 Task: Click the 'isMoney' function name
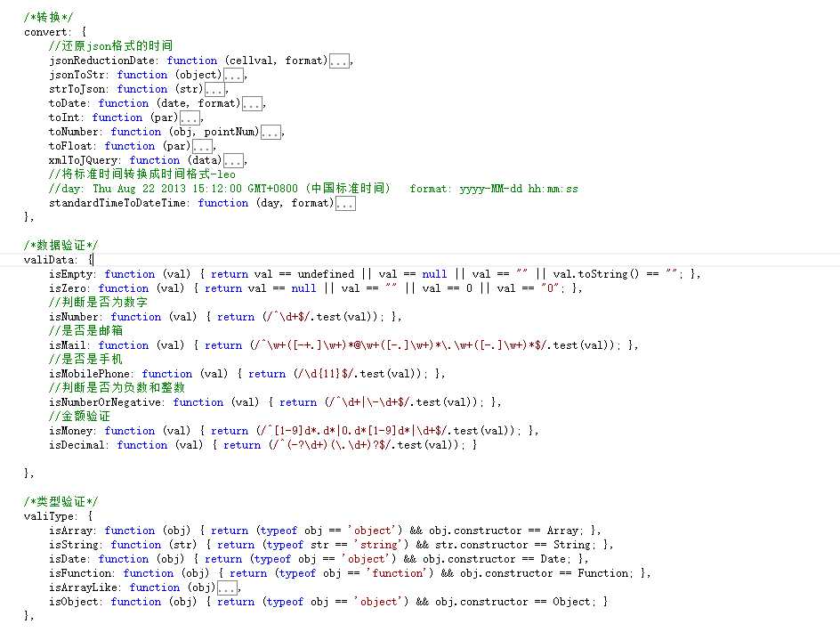click(70, 431)
